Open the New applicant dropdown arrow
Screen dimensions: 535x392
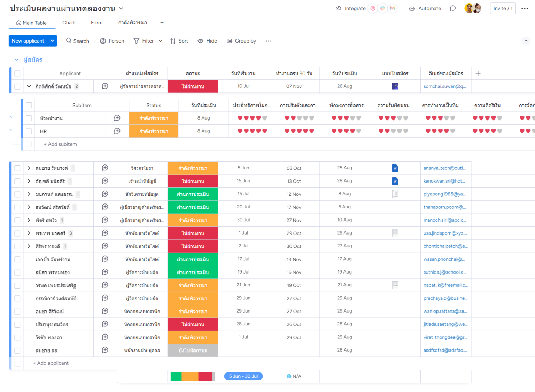(x=52, y=41)
